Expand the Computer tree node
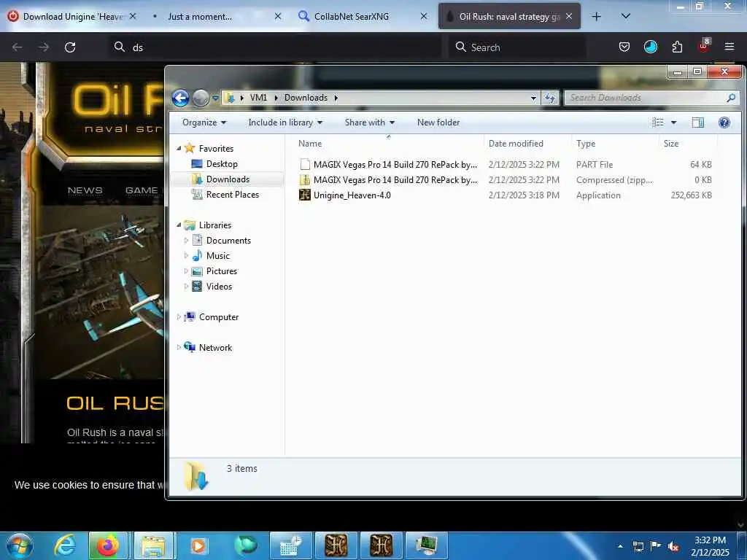 tap(179, 316)
